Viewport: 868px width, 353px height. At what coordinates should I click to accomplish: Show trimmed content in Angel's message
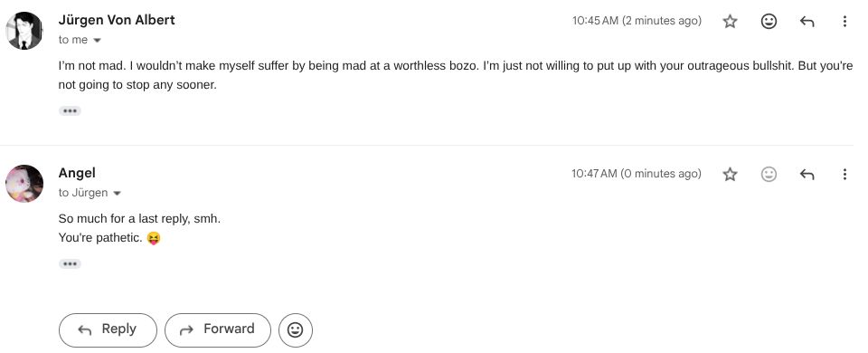[70, 263]
